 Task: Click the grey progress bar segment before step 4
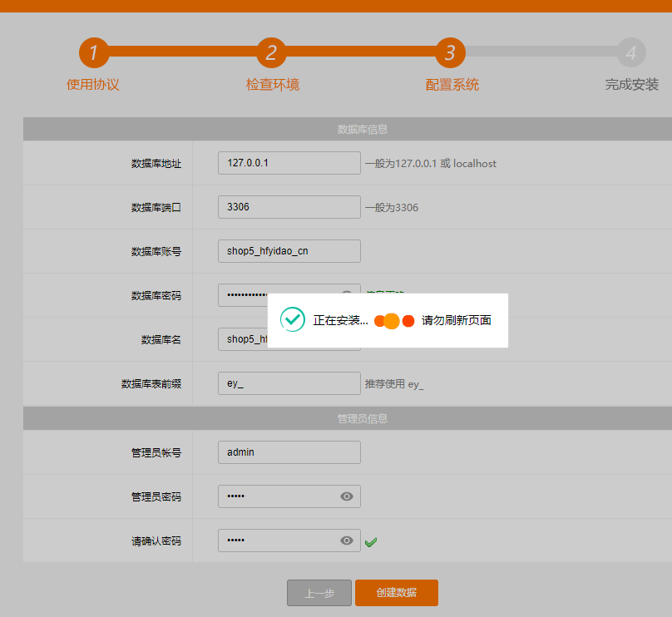pyautogui.click(x=541, y=52)
